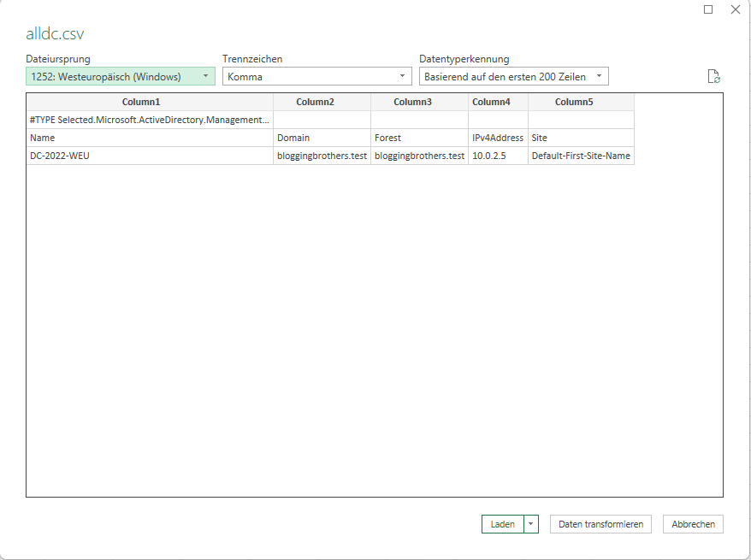Click the Default-First-Site-Name cell
Screen dimensions: 751x560
581,156
